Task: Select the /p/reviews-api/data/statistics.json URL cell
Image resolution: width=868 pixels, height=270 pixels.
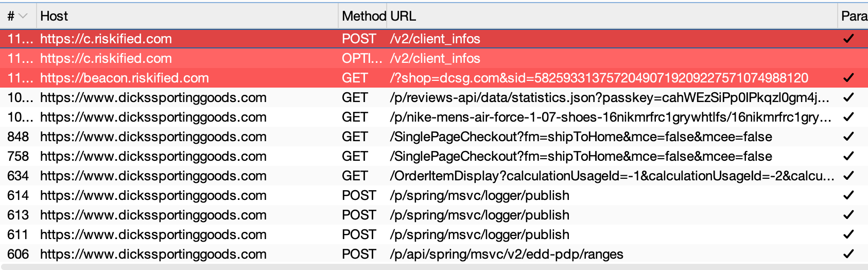Action: [610, 97]
